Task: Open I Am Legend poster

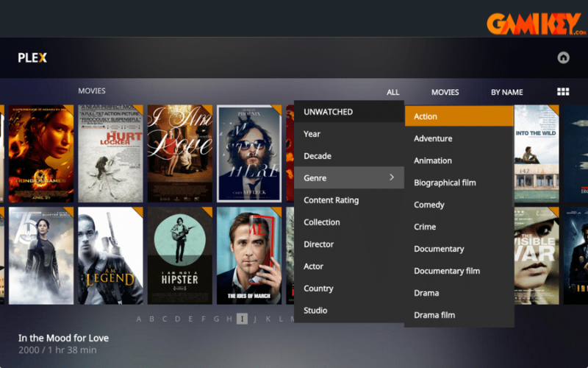Action: pyautogui.click(x=111, y=255)
